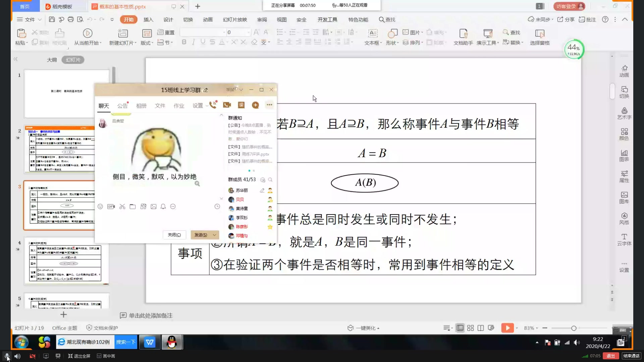Image resolution: width=644 pixels, height=362 pixels.
Task: Switch to the 插入 (Insert) ribbon tab
Action: (x=148, y=19)
